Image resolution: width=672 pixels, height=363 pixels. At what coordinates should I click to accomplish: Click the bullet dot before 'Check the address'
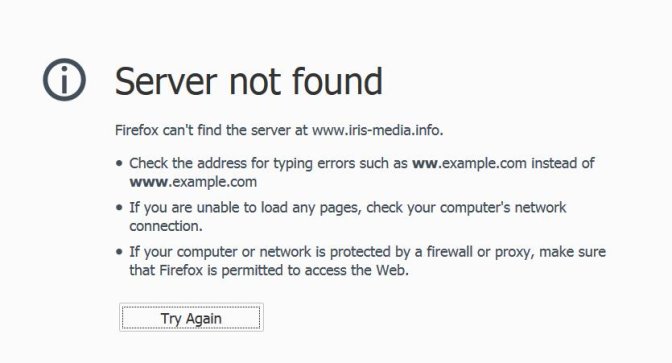coord(119,163)
